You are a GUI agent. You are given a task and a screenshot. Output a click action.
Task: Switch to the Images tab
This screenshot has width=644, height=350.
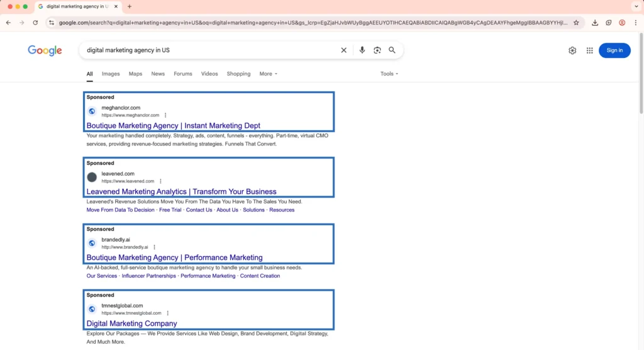111,74
